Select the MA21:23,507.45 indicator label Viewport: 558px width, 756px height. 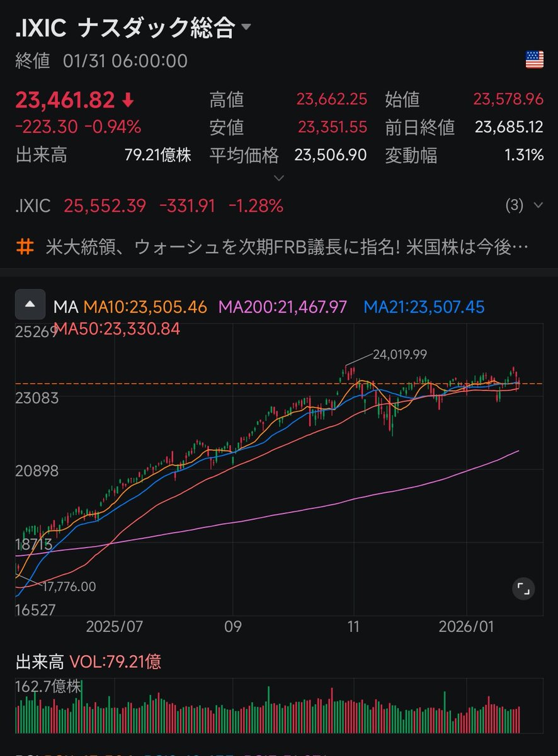tap(424, 307)
